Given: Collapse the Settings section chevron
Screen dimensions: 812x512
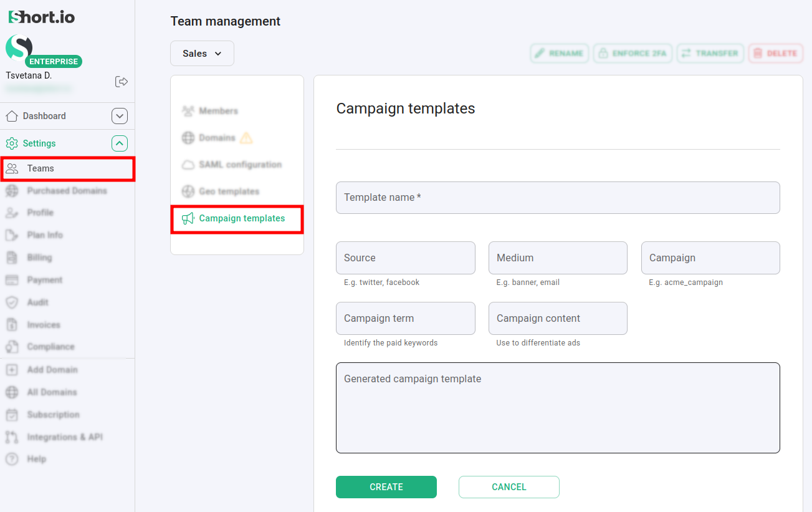Looking at the screenshot, I should (x=119, y=143).
